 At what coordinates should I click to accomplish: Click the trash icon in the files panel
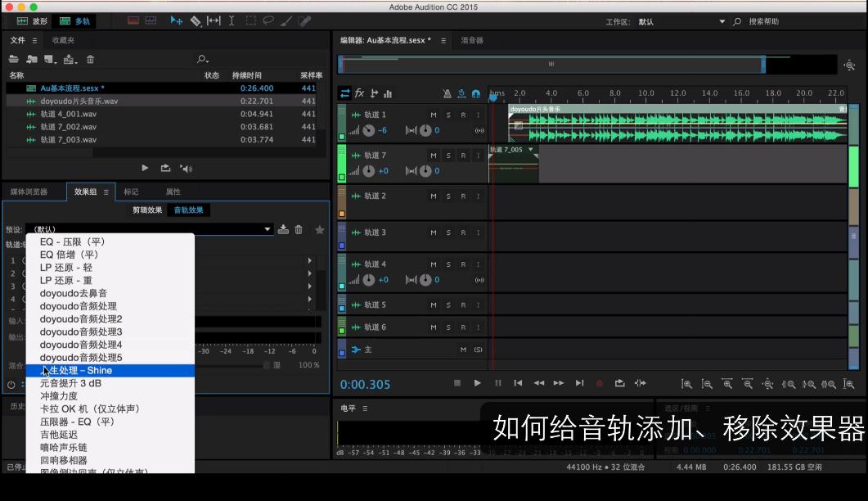point(90,59)
